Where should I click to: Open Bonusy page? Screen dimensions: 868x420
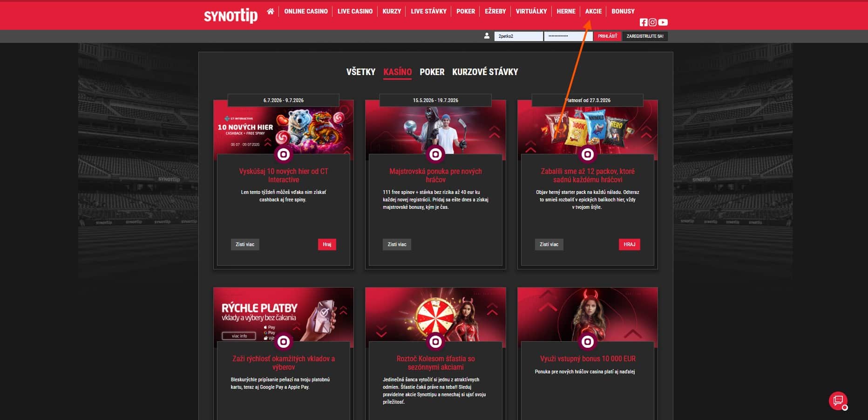tap(623, 11)
